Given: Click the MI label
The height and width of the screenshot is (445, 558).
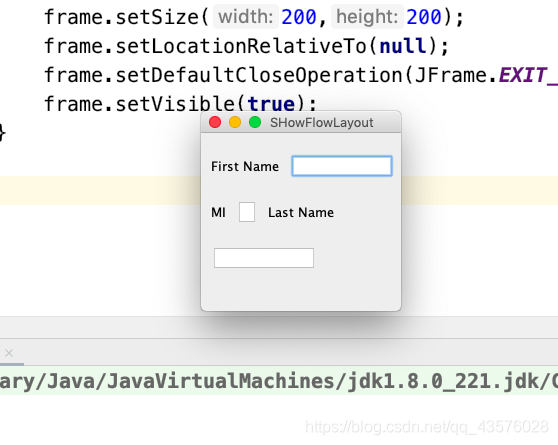Looking at the screenshot, I should (x=218, y=213).
